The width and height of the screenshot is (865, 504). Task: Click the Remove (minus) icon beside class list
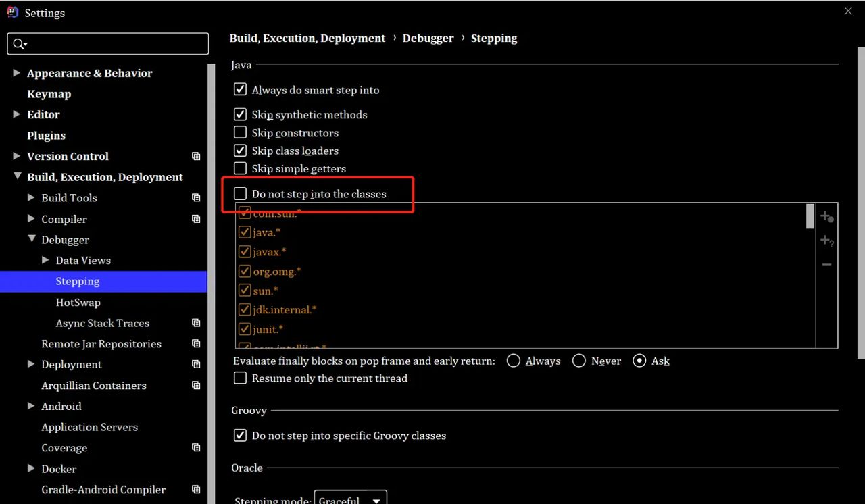point(826,264)
